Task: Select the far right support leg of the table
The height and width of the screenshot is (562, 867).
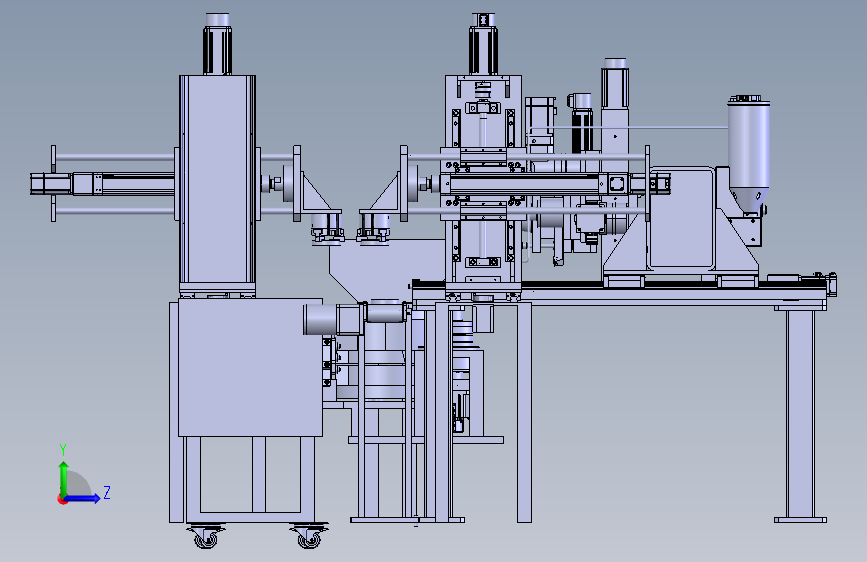Action: pos(801,416)
